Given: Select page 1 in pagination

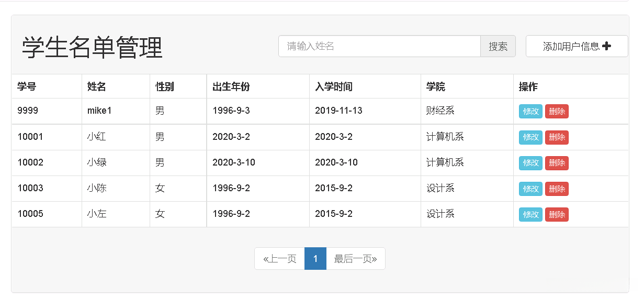Looking at the screenshot, I should coord(315,259).
